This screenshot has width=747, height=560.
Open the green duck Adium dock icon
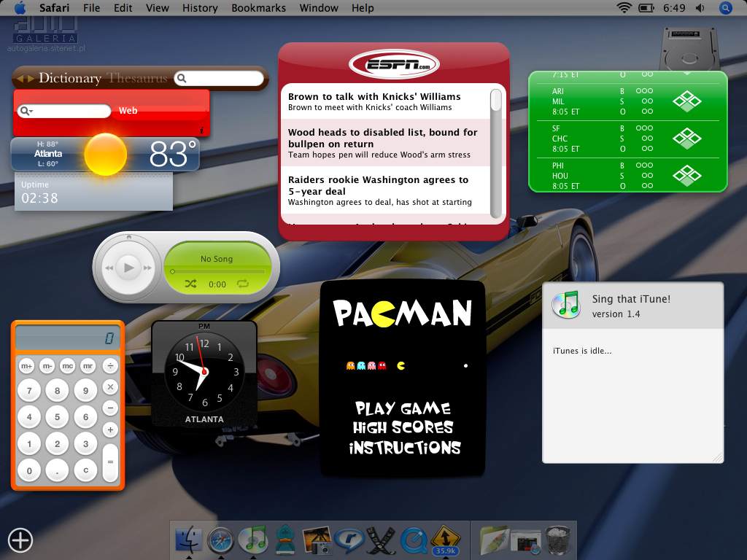point(285,540)
